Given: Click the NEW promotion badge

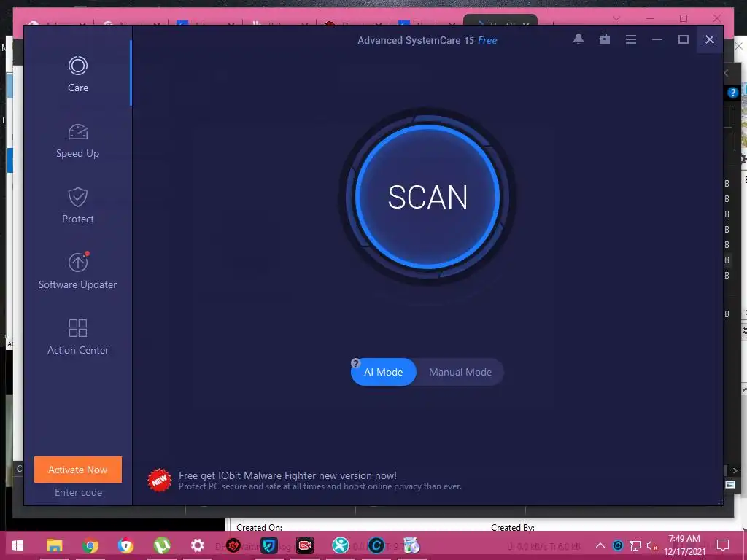Looking at the screenshot, I should click(x=159, y=480).
